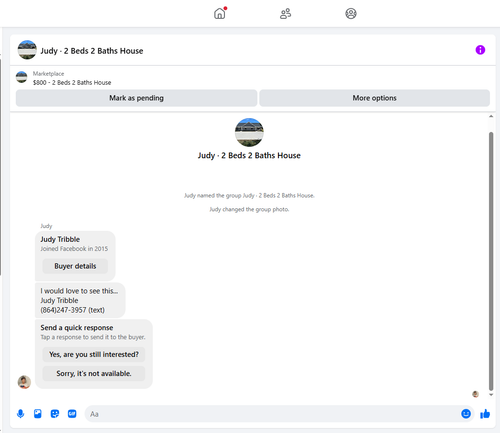Screen dimensions: 500x433
Task: Open More options for listing
Action: coord(374,98)
